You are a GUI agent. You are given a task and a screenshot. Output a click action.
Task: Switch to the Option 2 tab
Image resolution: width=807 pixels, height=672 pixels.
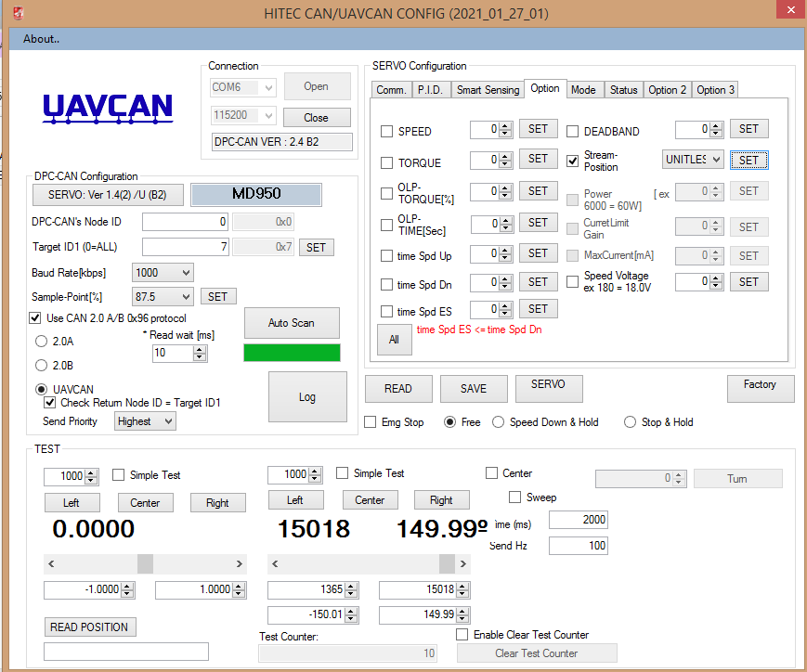click(667, 90)
